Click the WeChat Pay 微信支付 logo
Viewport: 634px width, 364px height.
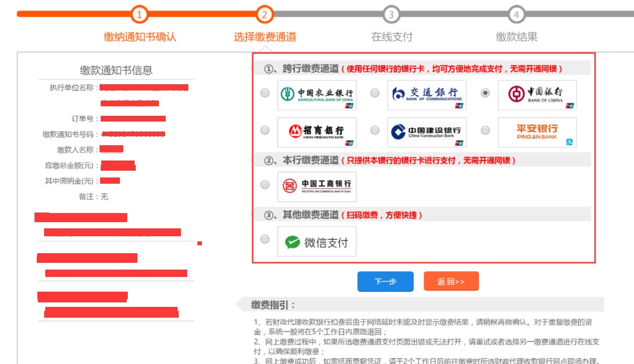[317, 242]
